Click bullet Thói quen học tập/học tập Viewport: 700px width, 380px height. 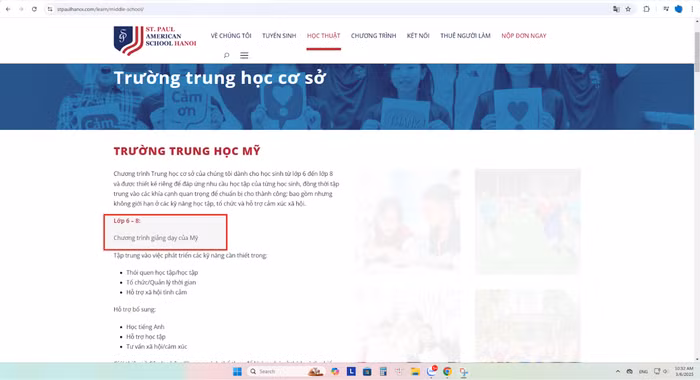tap(162, 272)
